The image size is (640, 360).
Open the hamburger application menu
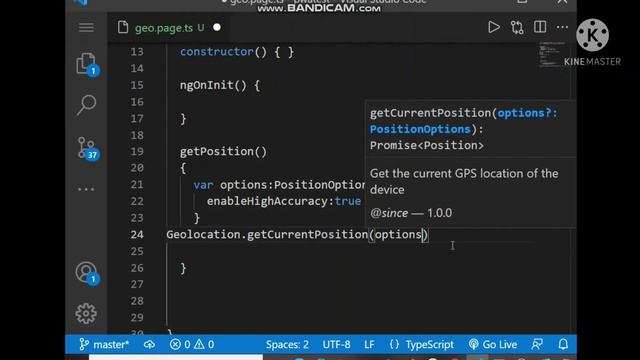coord(86,27)
